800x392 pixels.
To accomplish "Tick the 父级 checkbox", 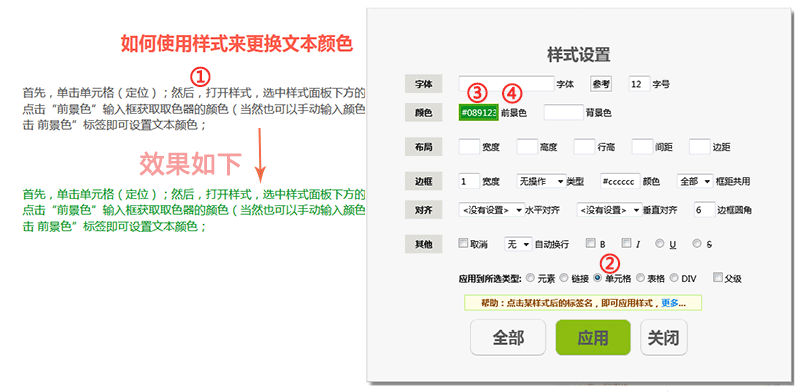I will click(718, 278).
